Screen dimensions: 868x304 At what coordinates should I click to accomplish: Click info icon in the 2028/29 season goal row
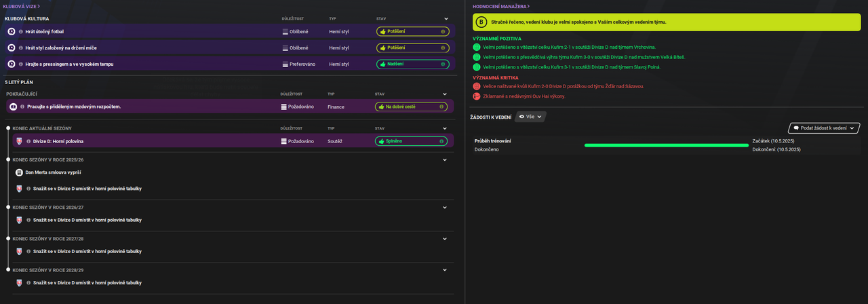pyautogui.click(x=28, y=282)
